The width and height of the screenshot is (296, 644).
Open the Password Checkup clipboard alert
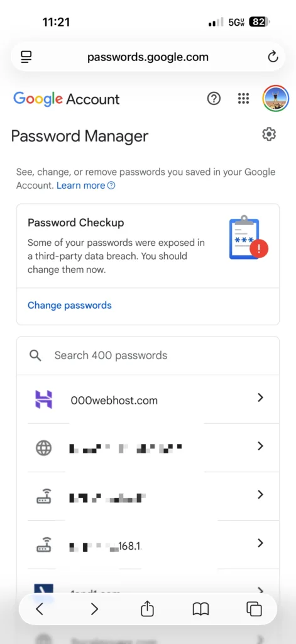coord(248,238)
